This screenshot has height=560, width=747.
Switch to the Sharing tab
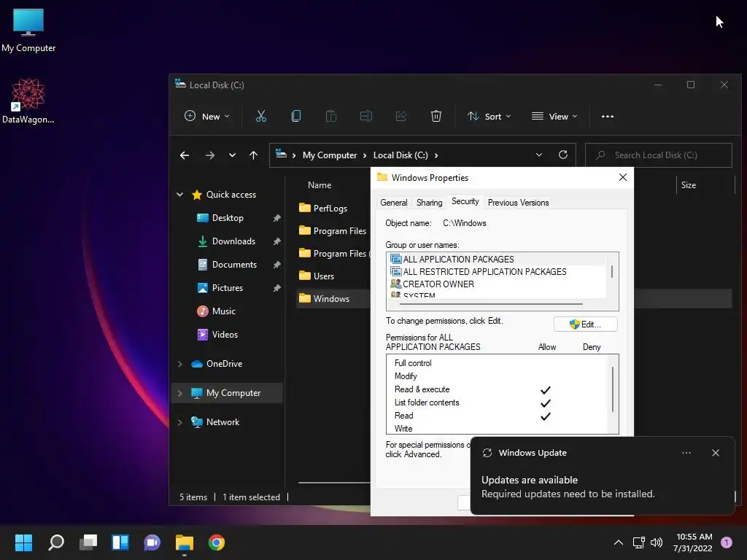429,203
